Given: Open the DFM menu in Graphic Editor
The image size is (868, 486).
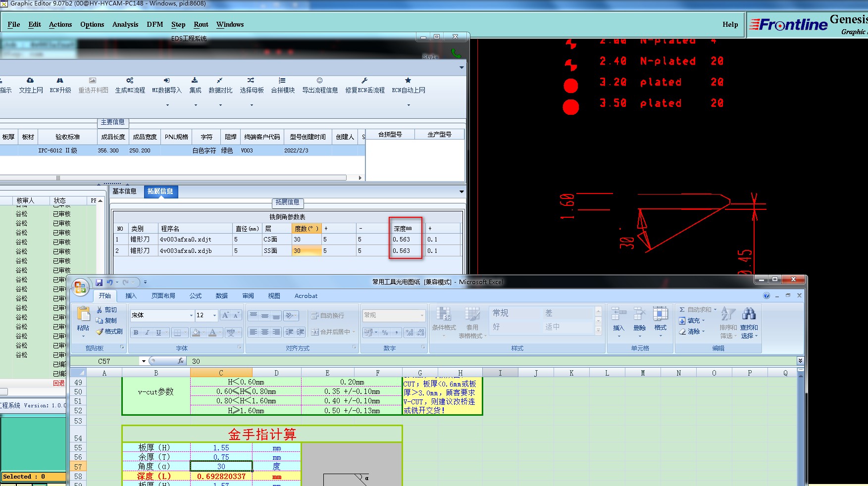Looking at the screenshot, I should tap(155, 24).
